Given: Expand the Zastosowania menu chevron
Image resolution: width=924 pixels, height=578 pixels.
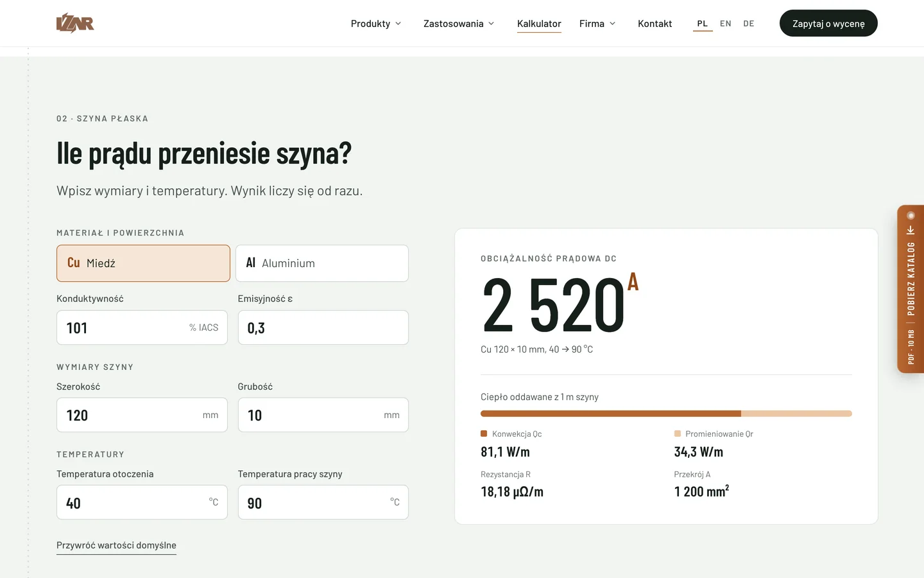Looking at the screenshot, I should pos(492,24).
